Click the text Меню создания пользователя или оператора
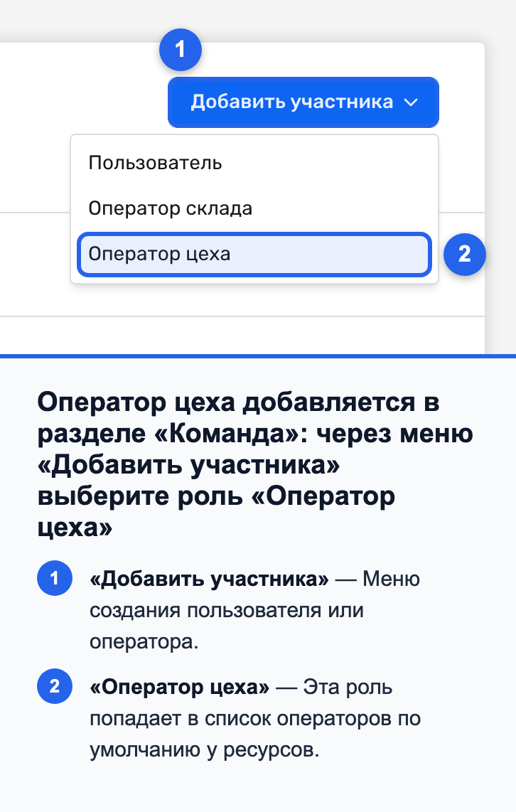The image size is (516, 812). tap(254, 610)
